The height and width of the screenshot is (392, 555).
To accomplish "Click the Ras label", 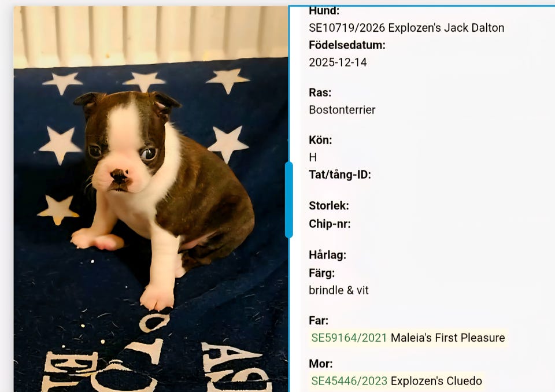I will coord(320,93).
